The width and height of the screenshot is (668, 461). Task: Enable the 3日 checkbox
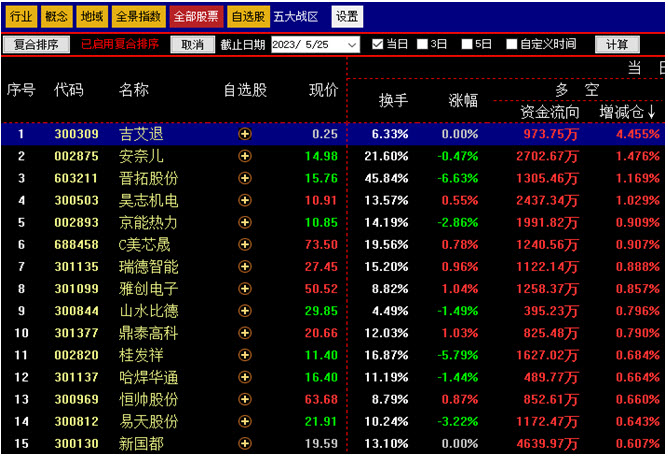(x=422, y=44)
